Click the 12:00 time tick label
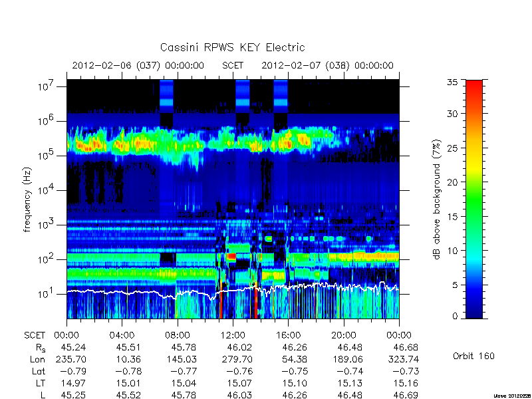The height and width of the screenshot is (399, 532). (x=232, y=335)
